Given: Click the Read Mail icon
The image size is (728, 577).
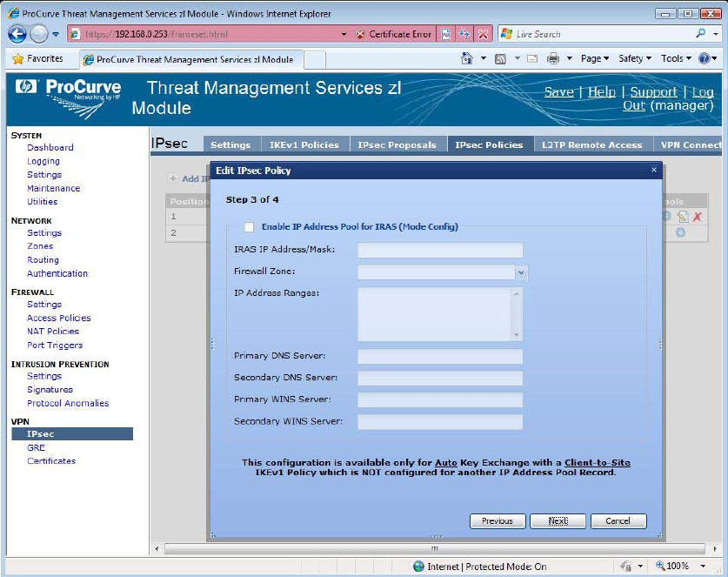Looking at the screenshot, I should [x=532, y=58].
